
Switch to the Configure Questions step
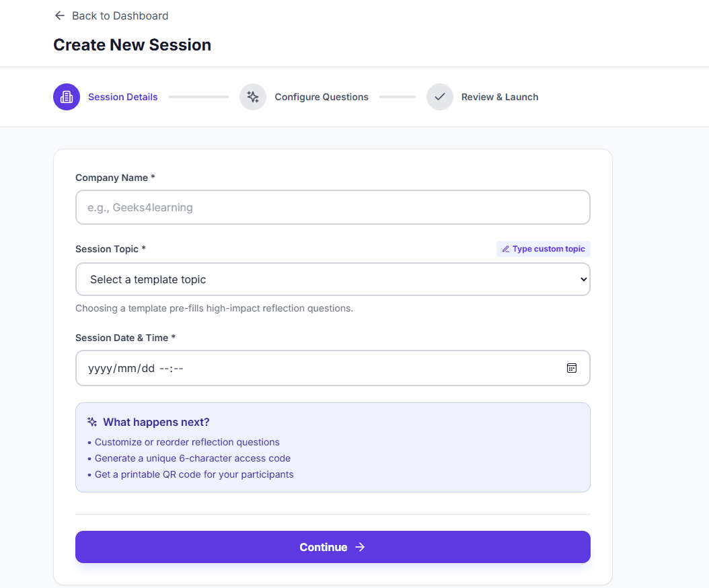[x=322, y=97]
